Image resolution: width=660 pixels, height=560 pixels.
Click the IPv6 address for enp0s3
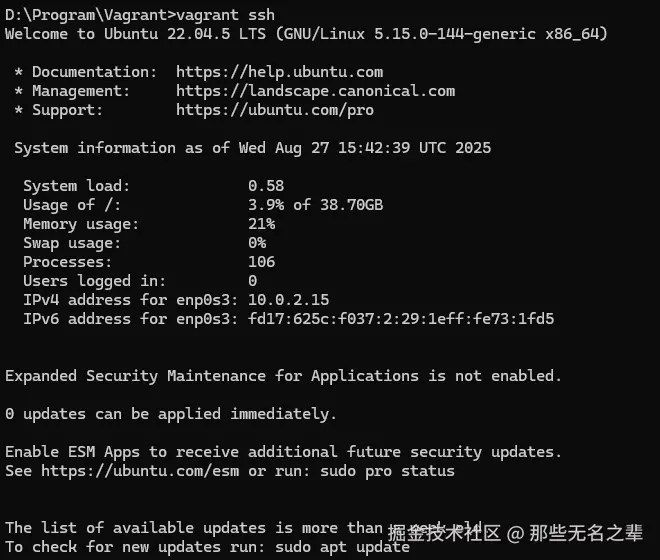tap(401, 319)
